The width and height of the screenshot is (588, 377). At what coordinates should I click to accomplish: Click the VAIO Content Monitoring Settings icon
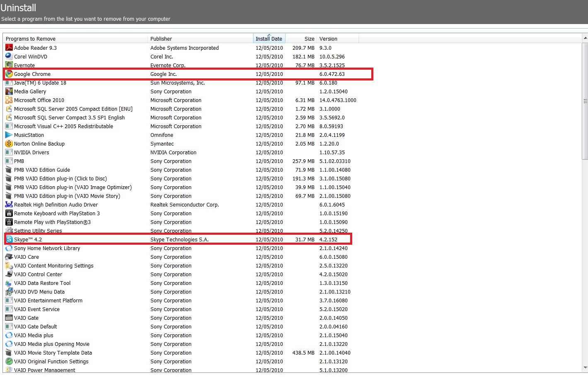[9, 265]
